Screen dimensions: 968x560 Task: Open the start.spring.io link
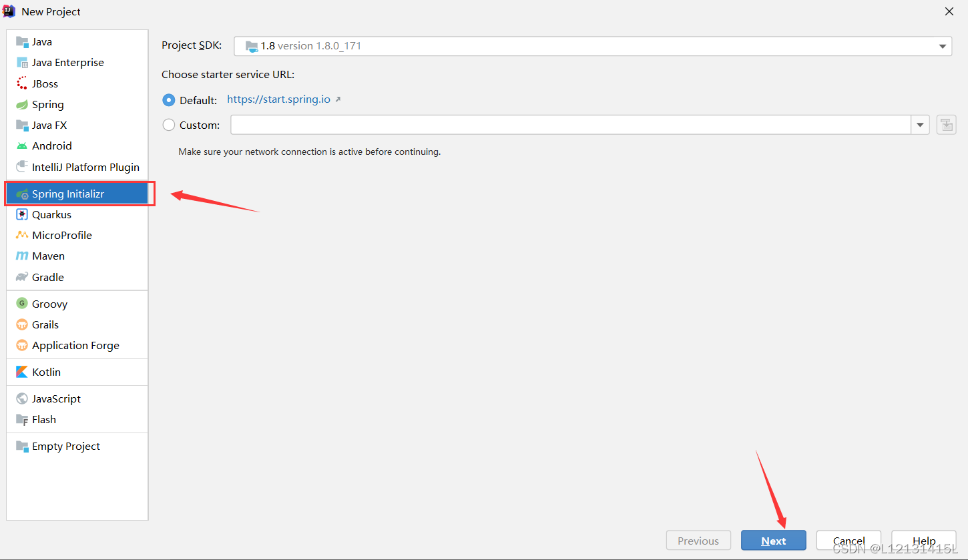point(278,99)
